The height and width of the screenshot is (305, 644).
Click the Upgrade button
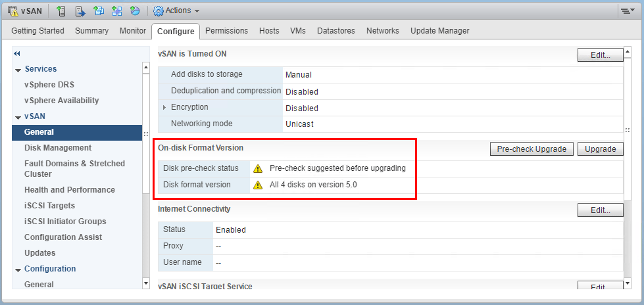600,149
